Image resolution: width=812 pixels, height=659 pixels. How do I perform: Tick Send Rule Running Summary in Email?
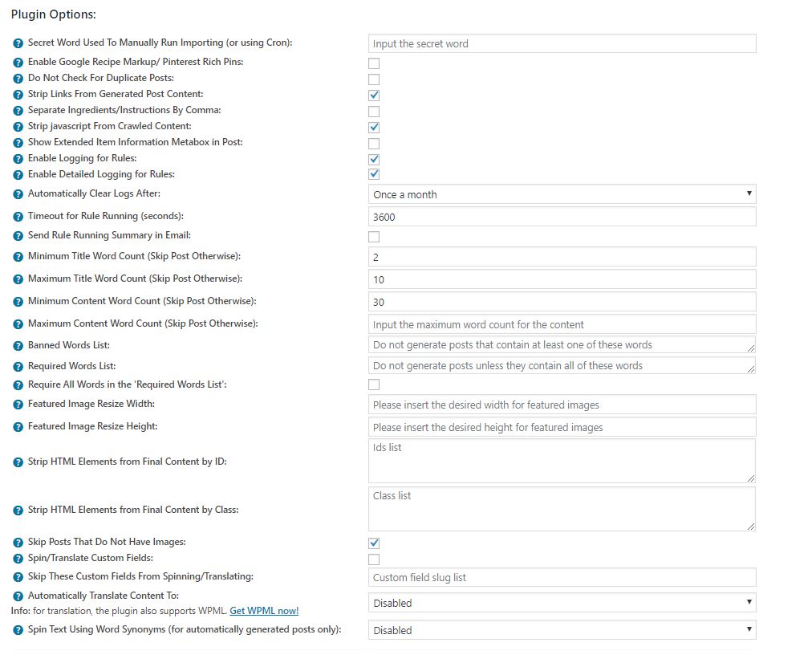click(x=374, y=237)
